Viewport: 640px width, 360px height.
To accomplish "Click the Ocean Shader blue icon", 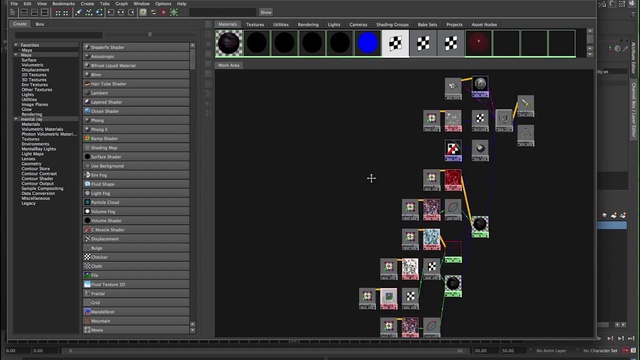I will [x=87, y=111].
